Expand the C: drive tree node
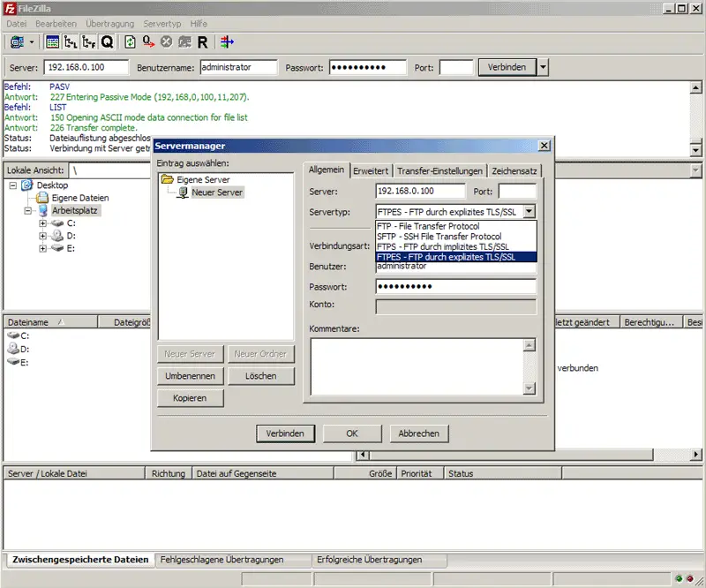706x588 pixels. click(42, 223)
